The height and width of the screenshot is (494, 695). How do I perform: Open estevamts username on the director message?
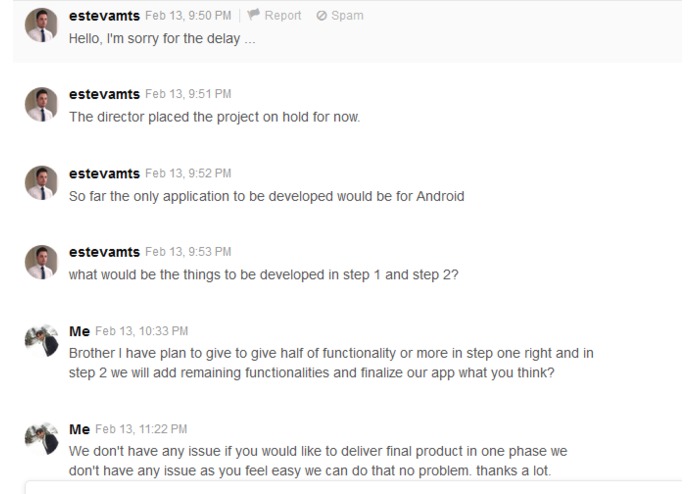pyautogui.click(x=104, y=94)
